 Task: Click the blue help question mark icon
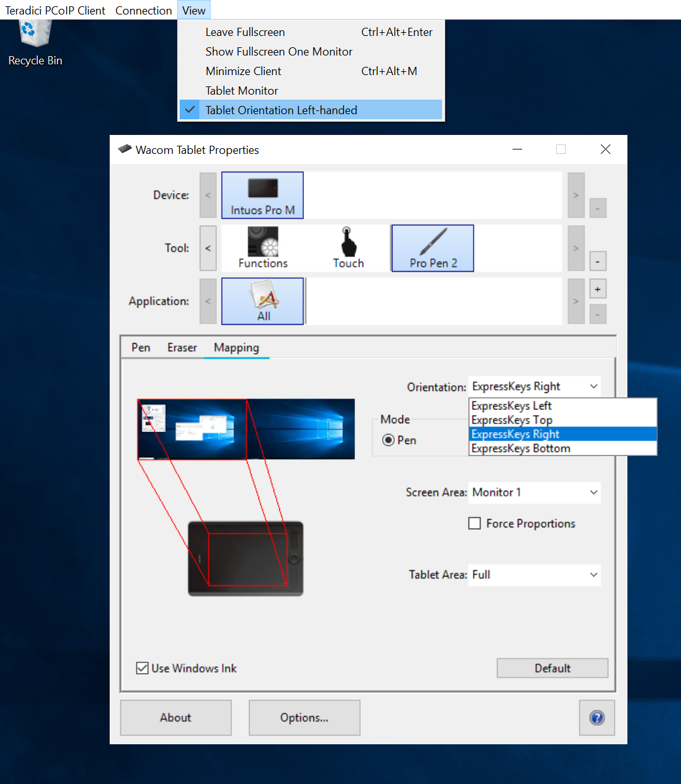597,718
